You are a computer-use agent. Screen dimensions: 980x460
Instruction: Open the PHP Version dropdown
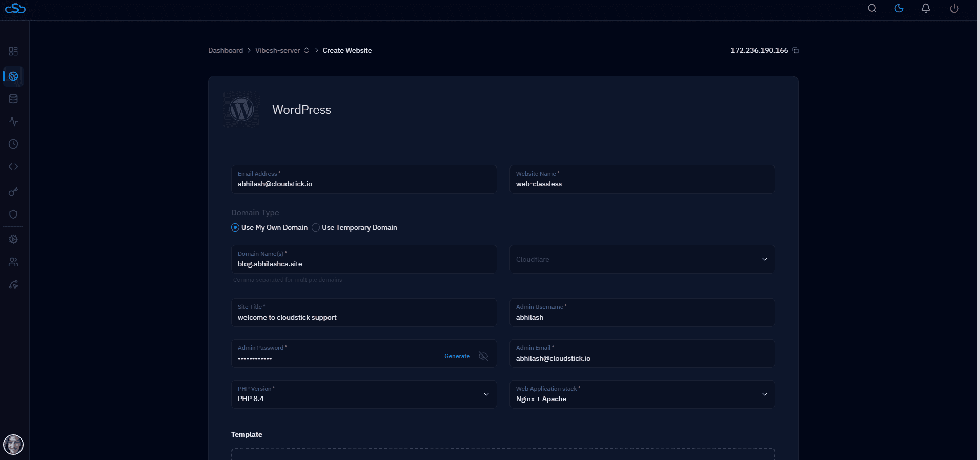pyautogui.click(x=364, y=394)
